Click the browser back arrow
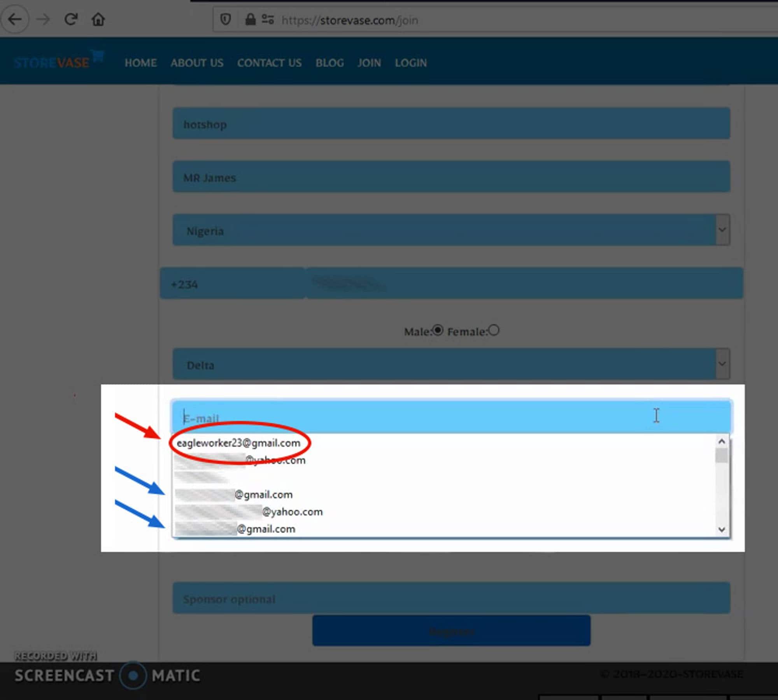 (x=15, y=19)
